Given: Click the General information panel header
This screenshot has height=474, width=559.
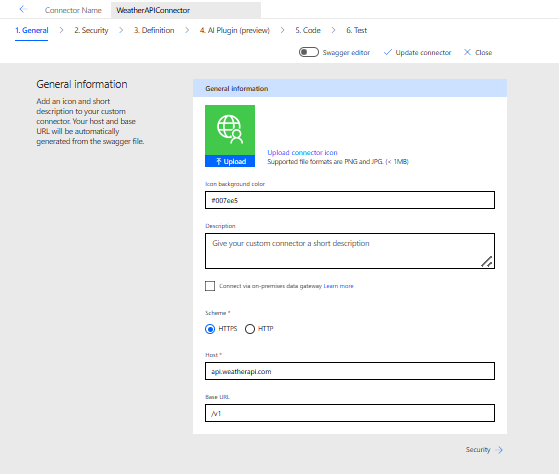Looking at the screenshot, I should coord(350,88).
